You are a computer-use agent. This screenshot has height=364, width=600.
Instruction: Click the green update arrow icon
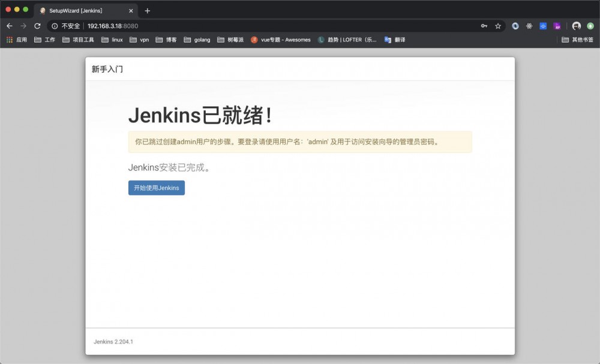(590, 26)
